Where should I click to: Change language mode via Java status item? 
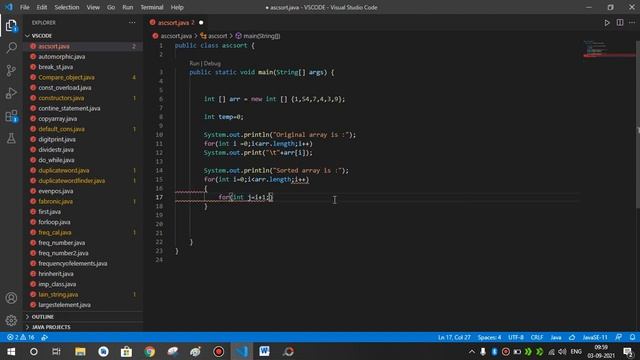556,337
